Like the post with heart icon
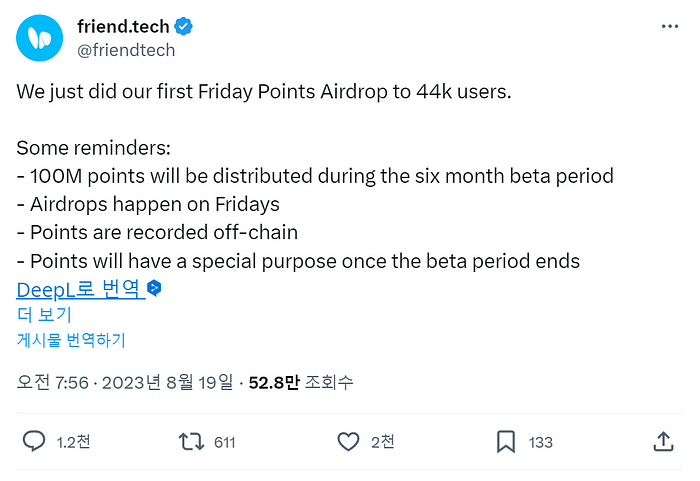Screen dimensions: 700x481 [348, 441]
